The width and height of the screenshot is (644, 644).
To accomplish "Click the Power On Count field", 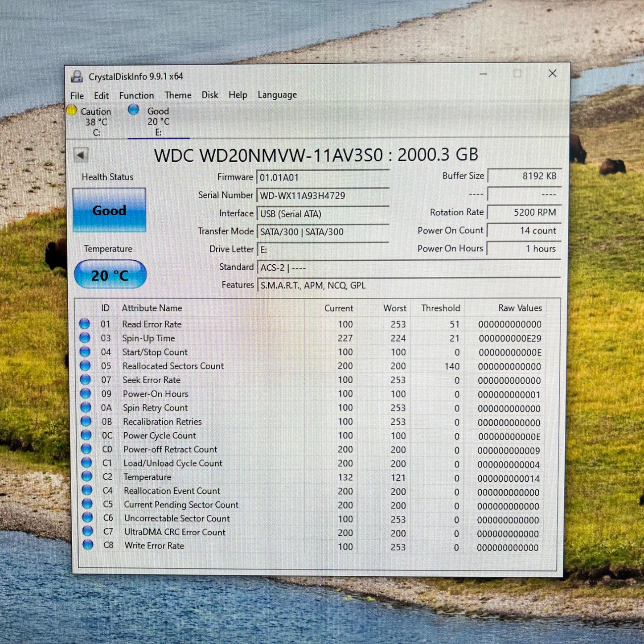I will pyautogui.click(x=524, y=230).
